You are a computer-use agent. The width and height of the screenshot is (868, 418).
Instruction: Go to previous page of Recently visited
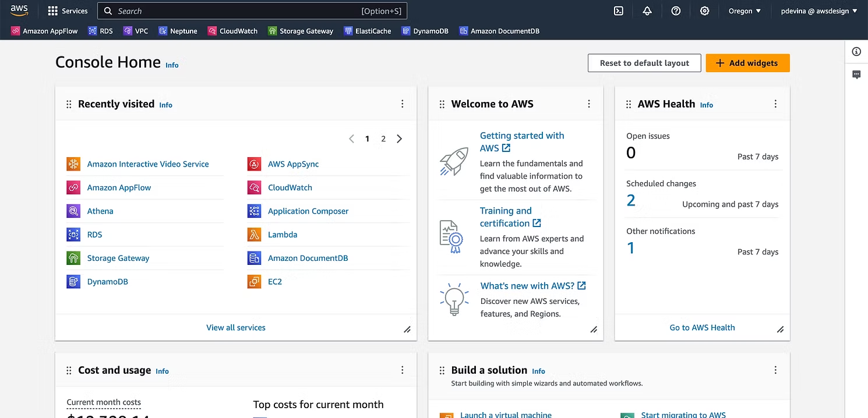pos(351,139)
